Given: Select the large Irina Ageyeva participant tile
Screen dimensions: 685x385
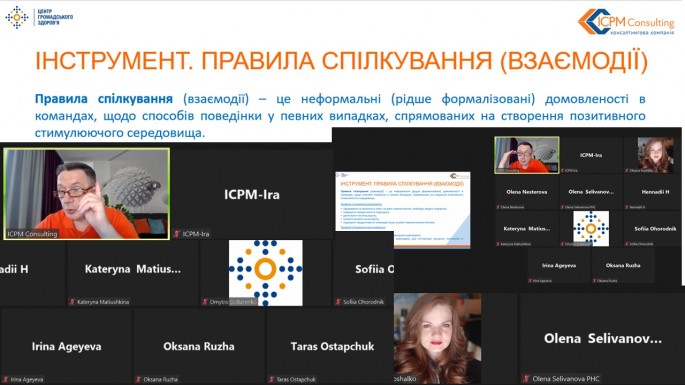Looking at the screenshot, I should coord(66,347).
